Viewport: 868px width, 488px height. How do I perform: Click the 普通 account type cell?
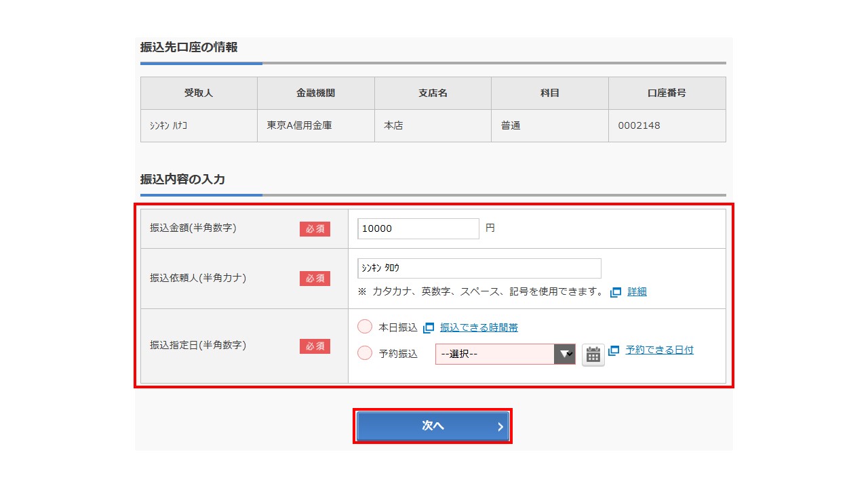[550, 125]
